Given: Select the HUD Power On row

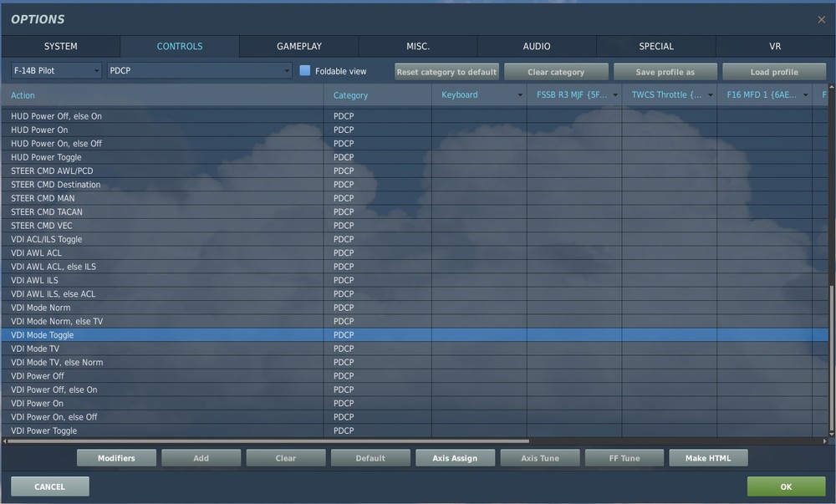Looking at the screenshot, I should point(415,130).
